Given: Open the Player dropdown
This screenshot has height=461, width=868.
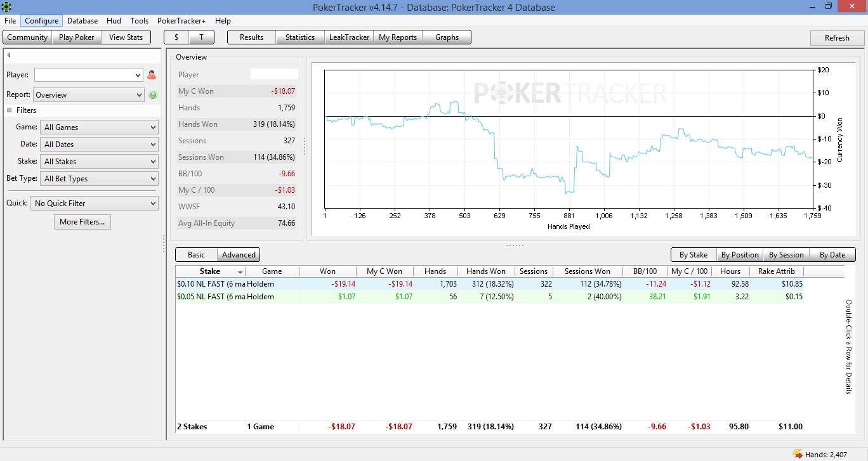Looking at the screenshot, I should (89, 75).
